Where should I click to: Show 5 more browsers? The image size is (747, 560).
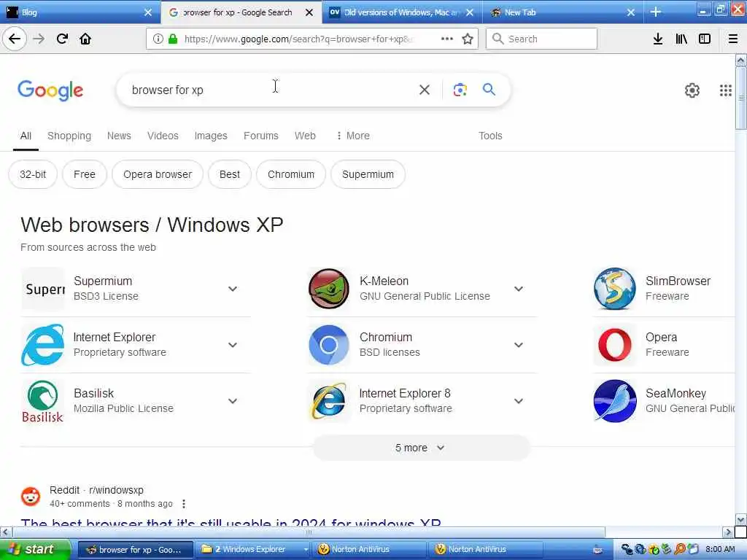pos(421,448)
